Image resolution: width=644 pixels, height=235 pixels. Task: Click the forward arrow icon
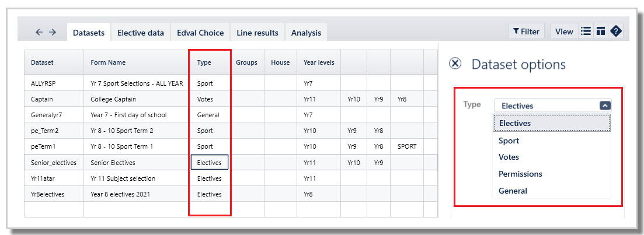53,33
